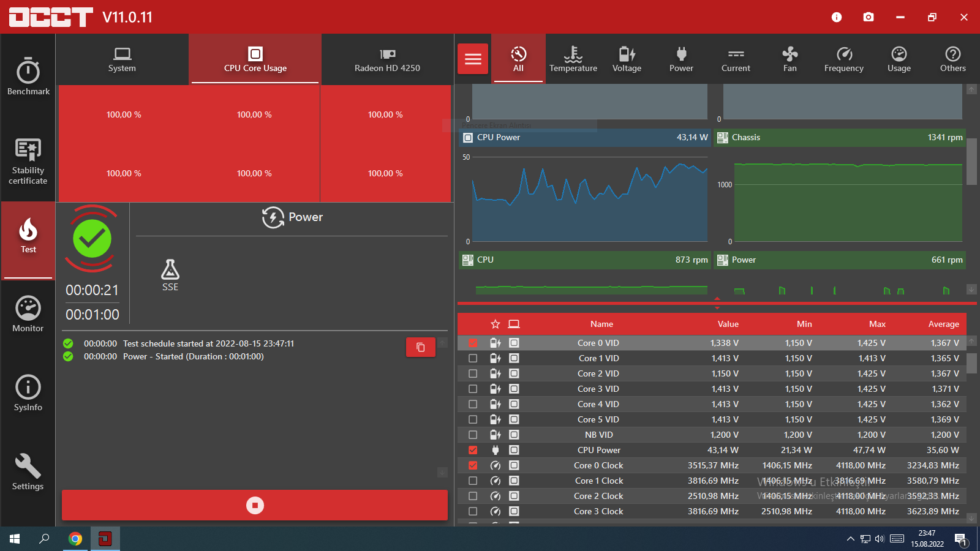Image resolution: width=980 pixels, height=551 pixels.
Task: Open the Benchmark section in sidebar
Action: [x=28, y=77]
